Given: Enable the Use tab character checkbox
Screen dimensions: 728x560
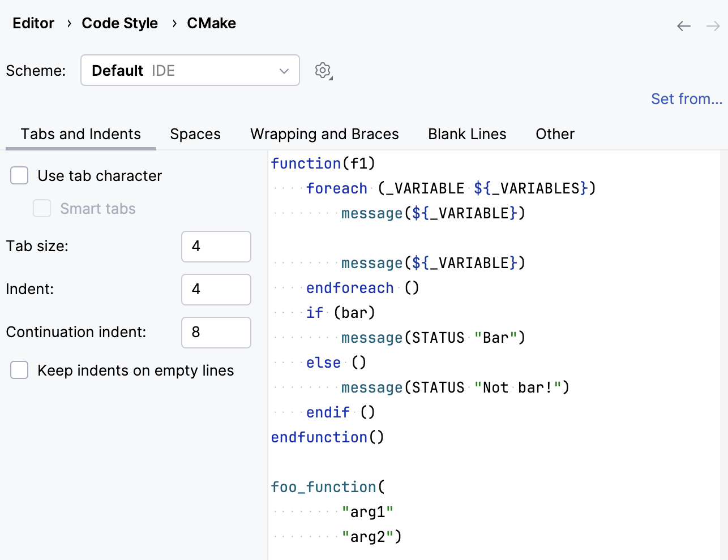Looking at the screenshot, I should click(19, 175).
